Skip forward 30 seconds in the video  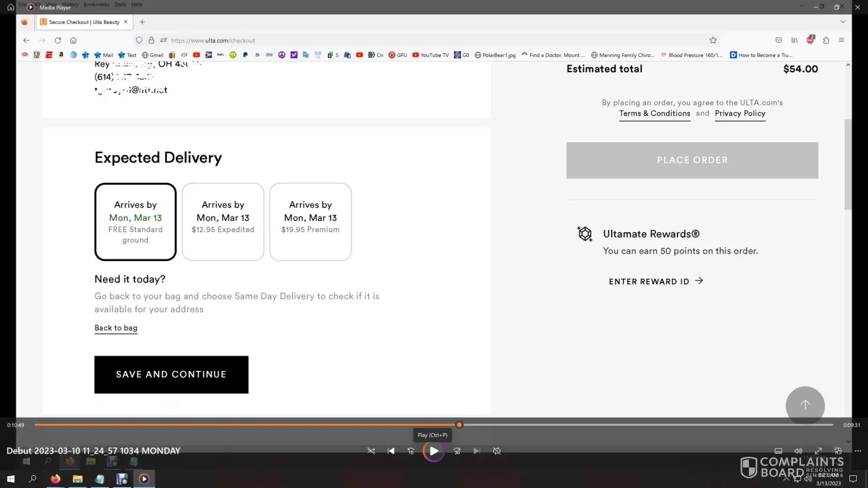(x=457, y=451)
